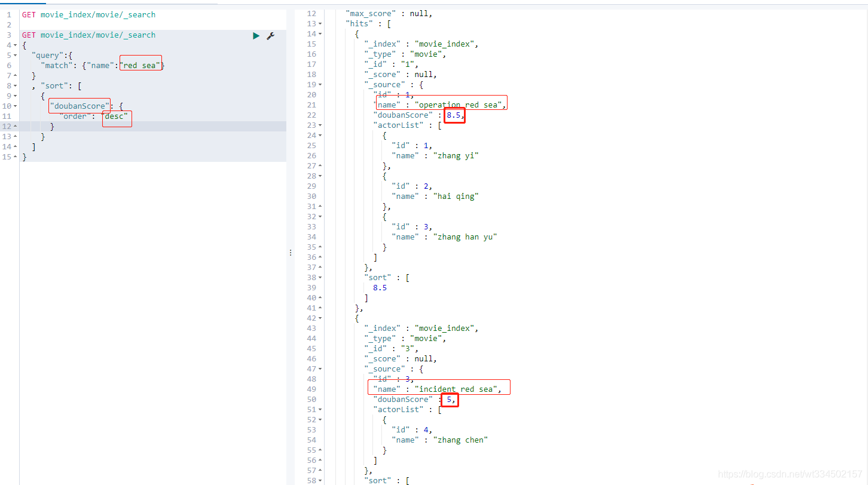Click "id" : 4 on response line 53

pos(412,430)
